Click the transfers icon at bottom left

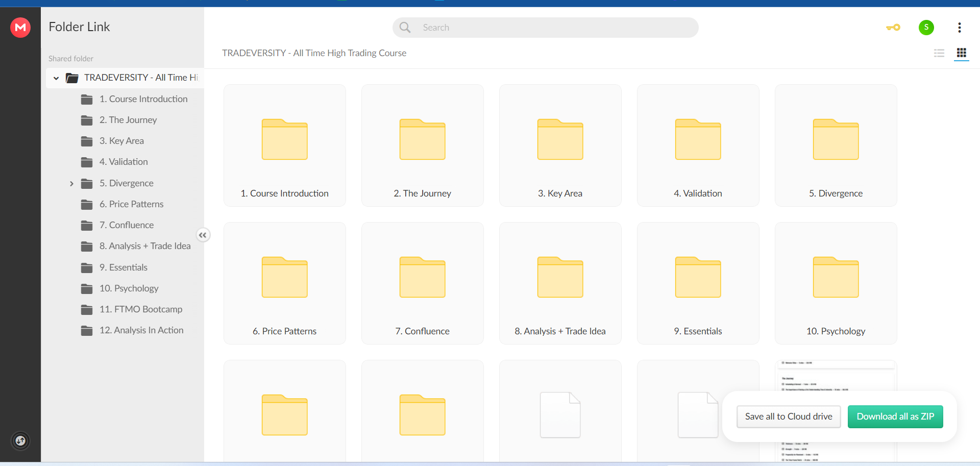(x=20, y=440)
